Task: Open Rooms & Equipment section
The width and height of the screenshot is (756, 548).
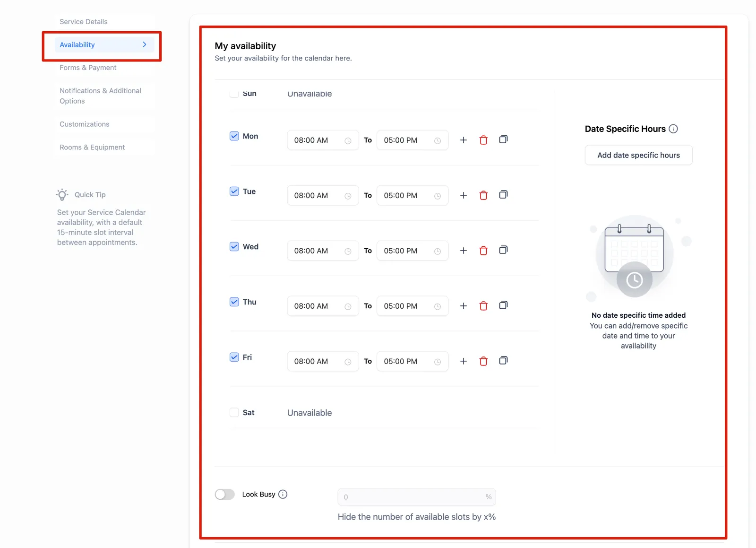Action: point(104,148)
